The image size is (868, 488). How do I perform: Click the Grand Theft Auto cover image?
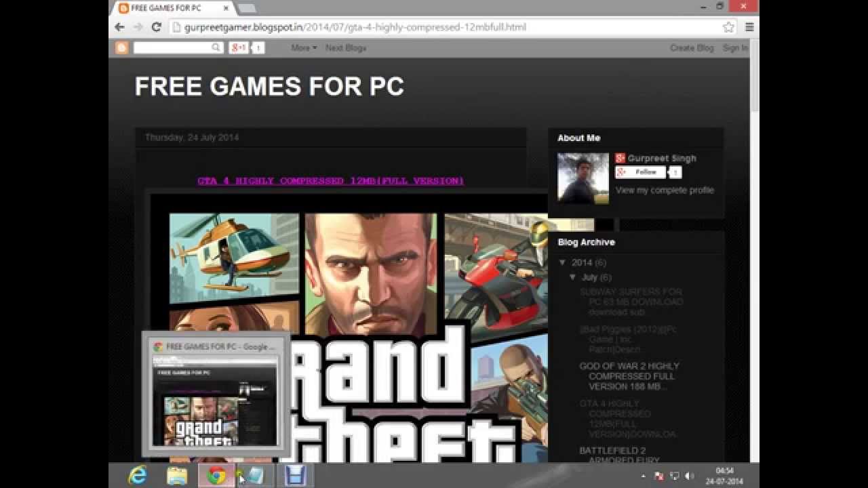[348, 329]
